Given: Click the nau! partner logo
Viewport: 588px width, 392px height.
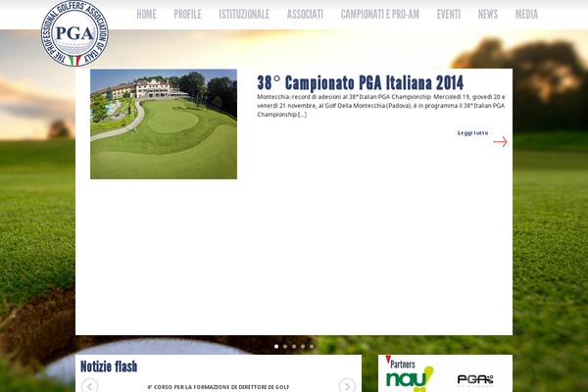Looking at the screenshot, I should point(410,379).
